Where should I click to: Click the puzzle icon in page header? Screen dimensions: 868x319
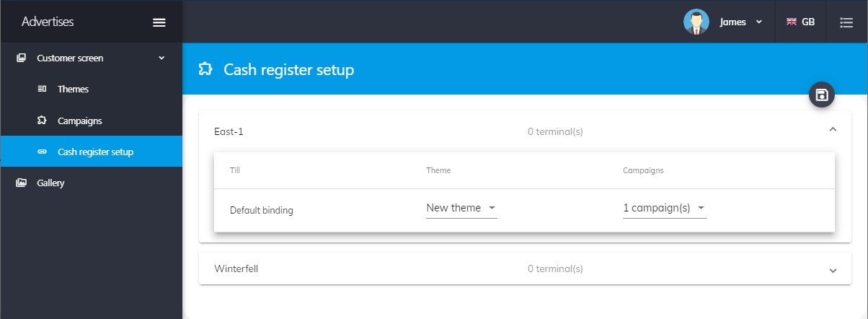205,69
